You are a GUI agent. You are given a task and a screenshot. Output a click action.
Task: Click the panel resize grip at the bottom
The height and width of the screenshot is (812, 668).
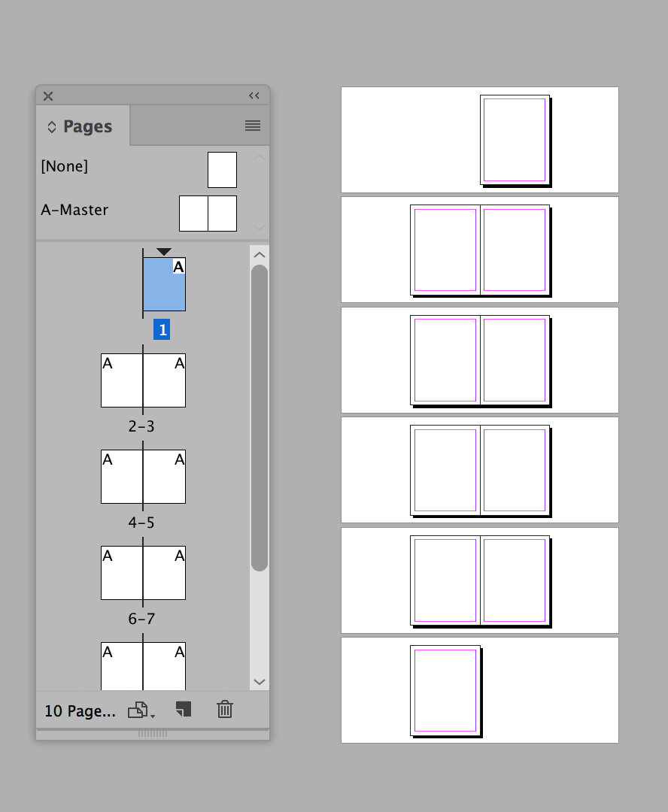pyautogui.click(x=153, y=734)
